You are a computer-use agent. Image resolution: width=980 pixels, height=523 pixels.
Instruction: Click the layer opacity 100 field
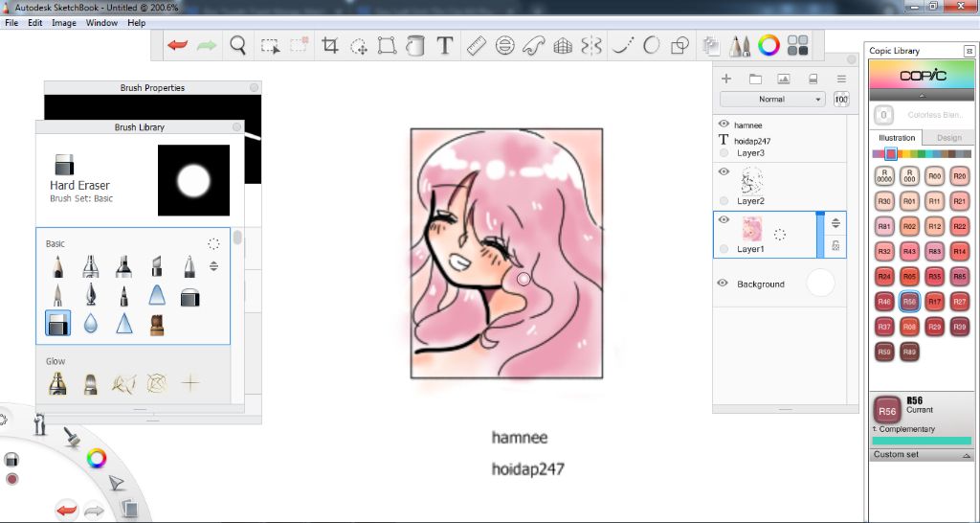[x=841, y=99]
